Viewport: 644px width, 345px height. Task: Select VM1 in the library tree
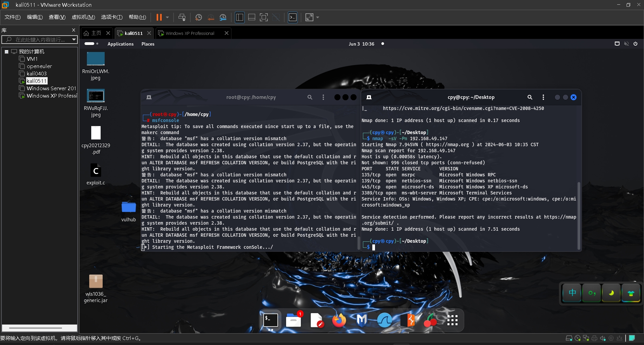[32, 59]
